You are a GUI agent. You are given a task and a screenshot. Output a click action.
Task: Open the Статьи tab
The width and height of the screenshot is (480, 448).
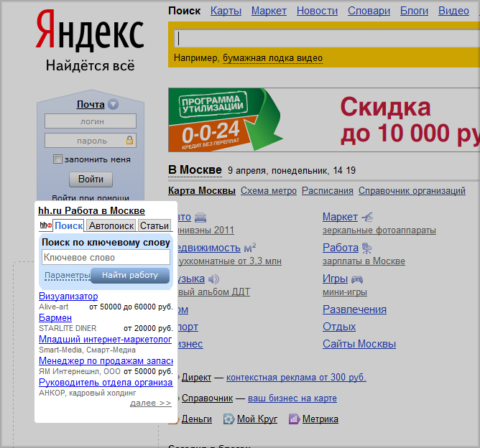click(x=154, y=225)
